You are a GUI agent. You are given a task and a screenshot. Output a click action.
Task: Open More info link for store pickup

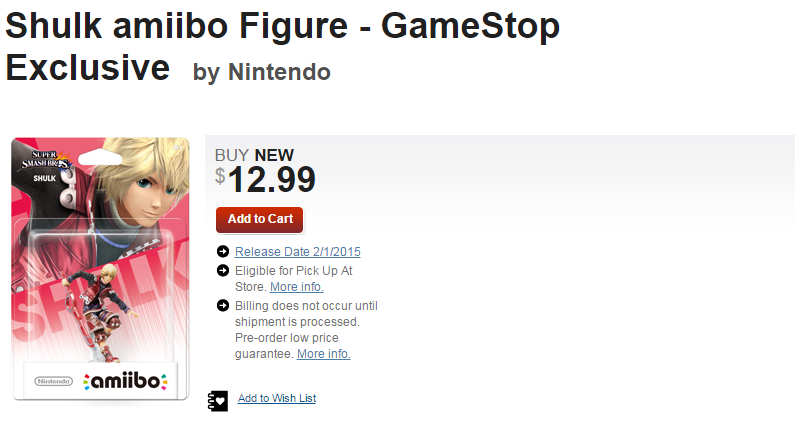click(296, 287)
